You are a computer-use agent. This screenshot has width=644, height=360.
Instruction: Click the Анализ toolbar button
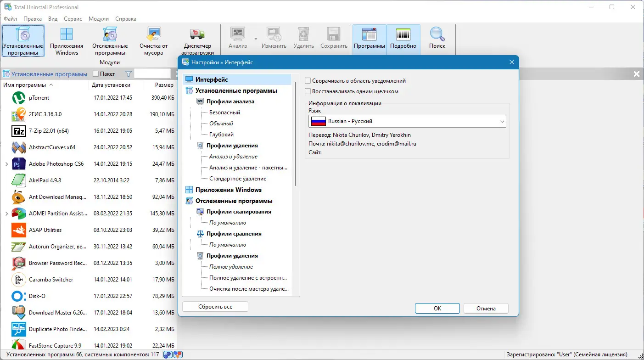pyautogui.click(x=238, y=39)
